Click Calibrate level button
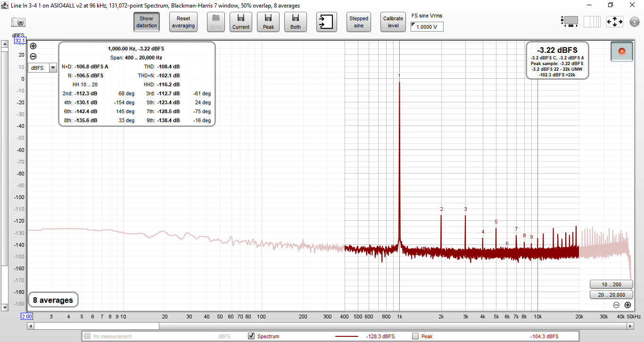Viewport: 644px width, 342px height. pyautogui.click(x=393, y=22)
